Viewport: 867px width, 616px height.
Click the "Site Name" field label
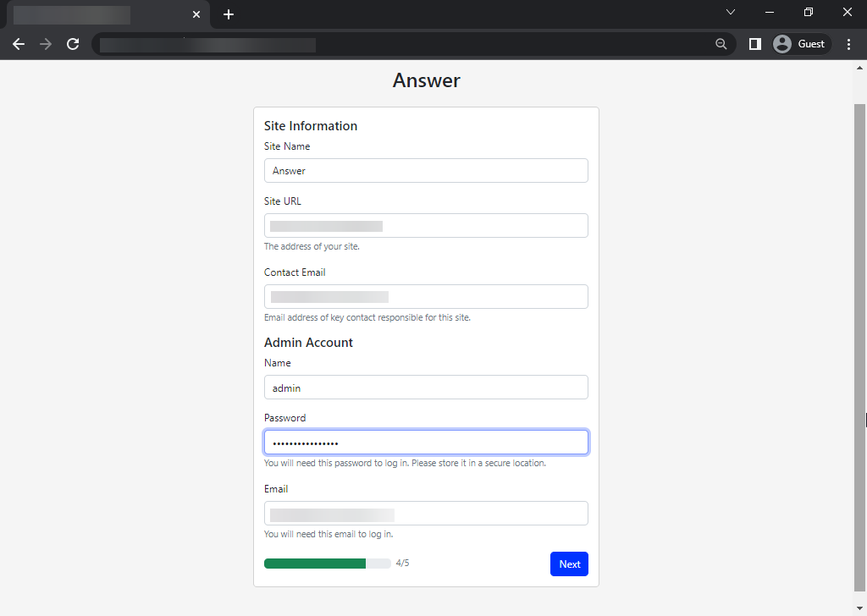(x=287, y=146)
